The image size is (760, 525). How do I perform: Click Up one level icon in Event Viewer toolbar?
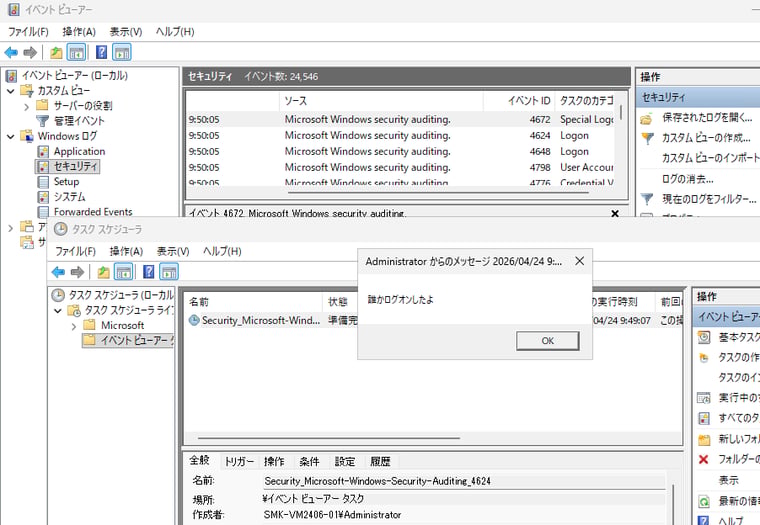56,52
